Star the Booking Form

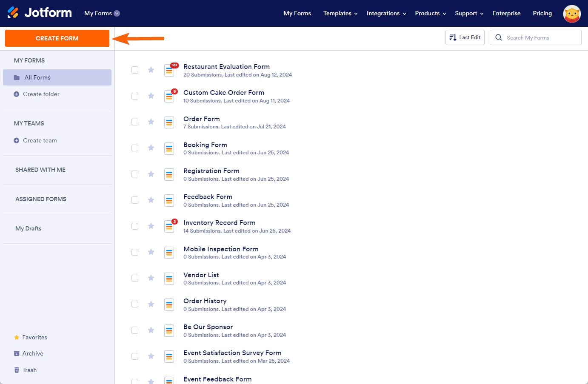tap(151, 148)
